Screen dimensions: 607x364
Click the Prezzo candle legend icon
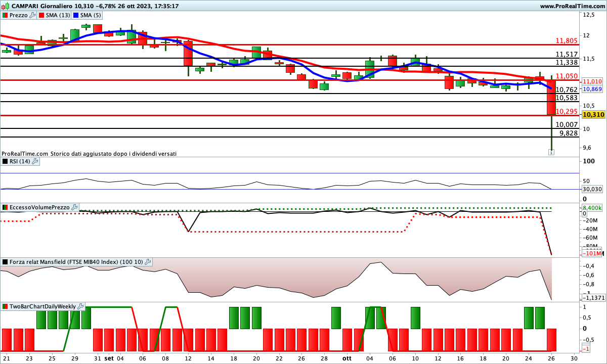pyautogui.click(x=5, y=15)
